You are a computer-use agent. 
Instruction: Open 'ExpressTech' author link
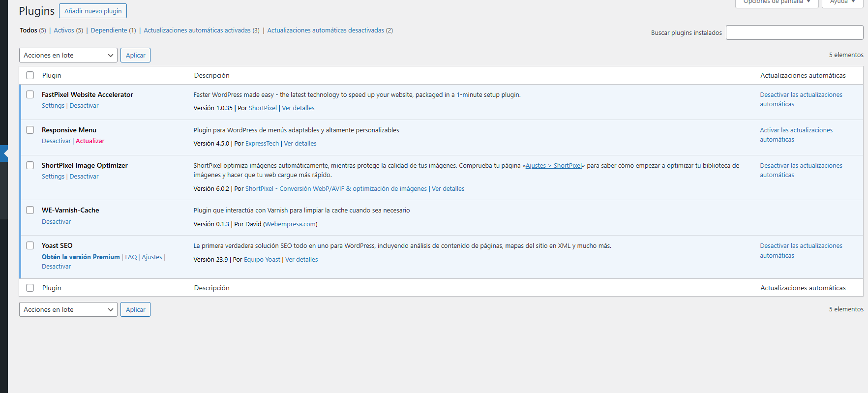262,144
